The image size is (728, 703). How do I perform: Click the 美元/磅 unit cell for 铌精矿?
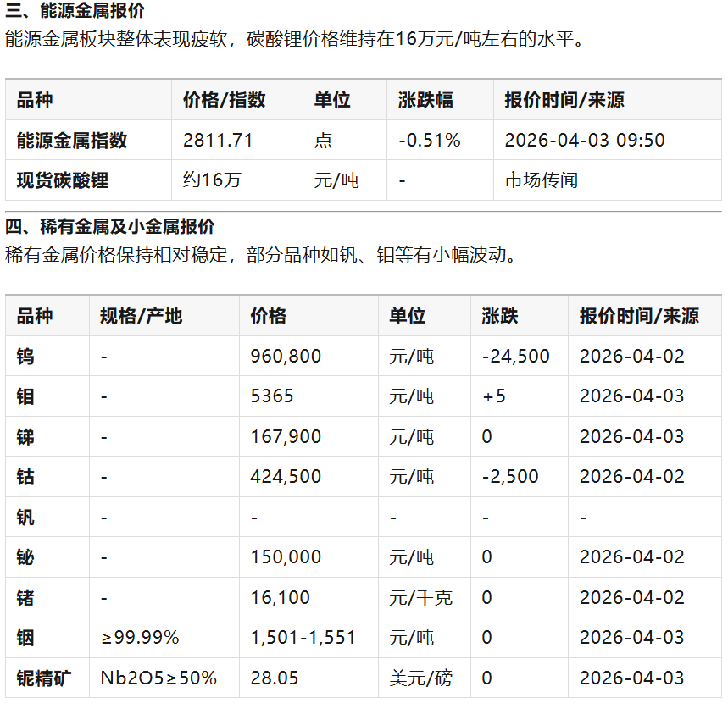tap(420, 678)
